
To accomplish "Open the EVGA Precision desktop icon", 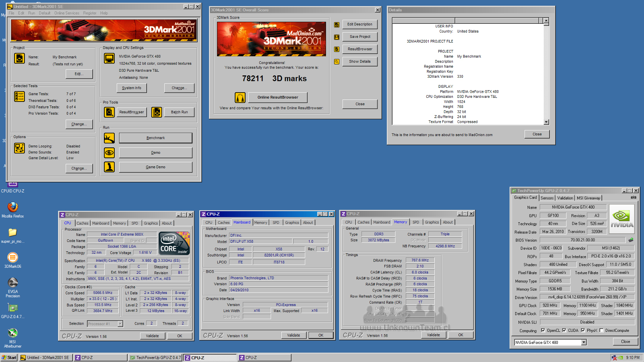I will 13,282.
